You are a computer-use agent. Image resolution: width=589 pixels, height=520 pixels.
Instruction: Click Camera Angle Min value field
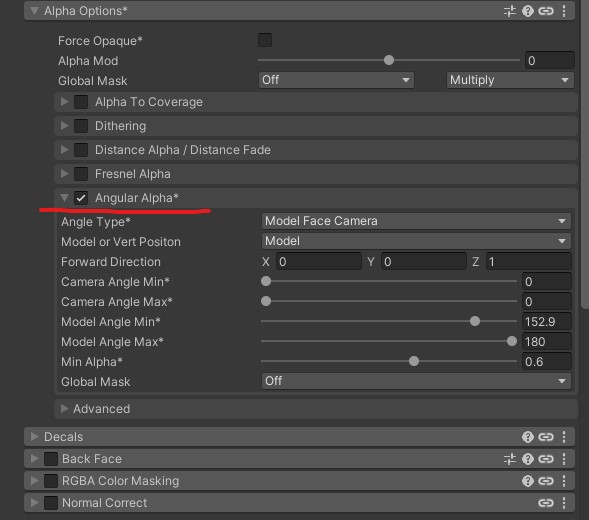(547, 281)
